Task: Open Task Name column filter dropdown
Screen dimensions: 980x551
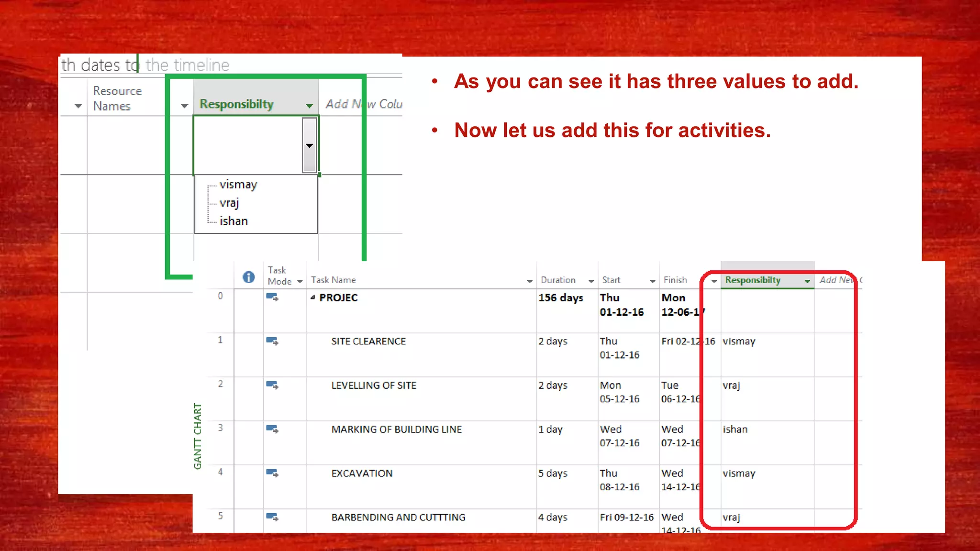Action: point(529,281)
